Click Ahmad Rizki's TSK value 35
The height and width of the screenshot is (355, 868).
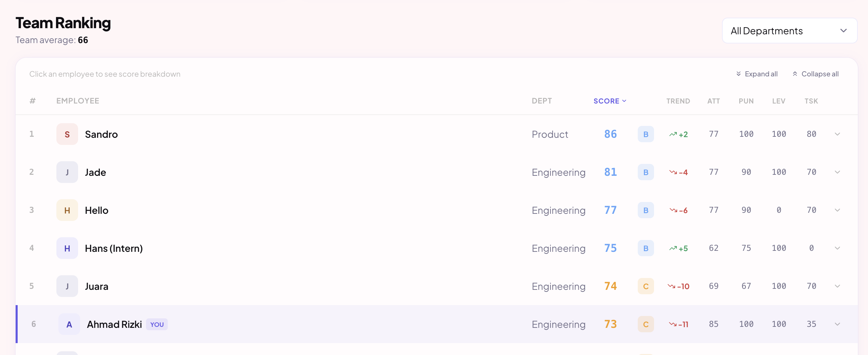click(812, 324)
